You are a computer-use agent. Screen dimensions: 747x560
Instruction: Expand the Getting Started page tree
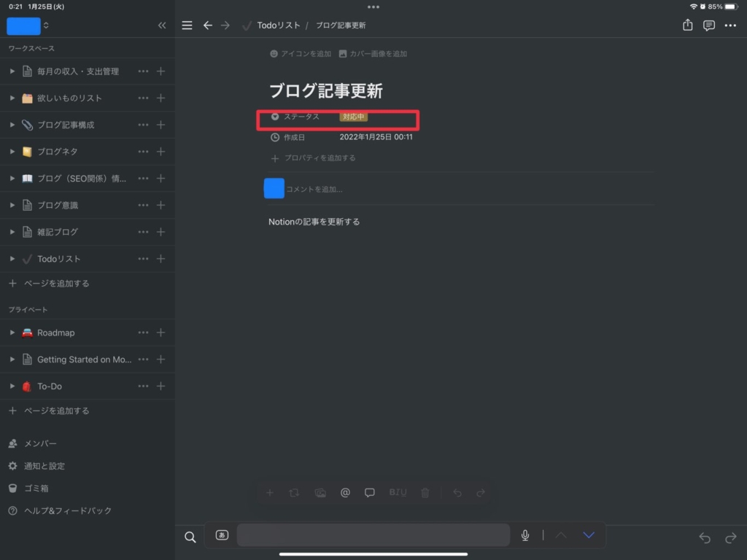[12, 359]
